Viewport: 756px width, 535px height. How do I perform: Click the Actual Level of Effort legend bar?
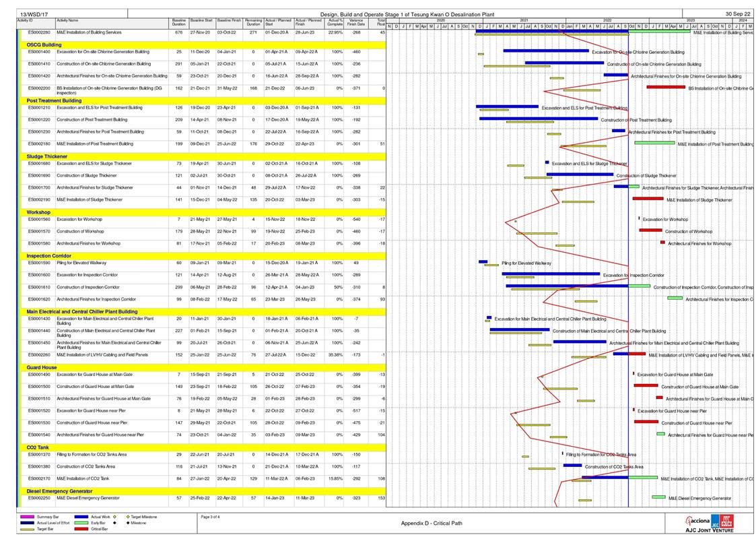(28, 523)
